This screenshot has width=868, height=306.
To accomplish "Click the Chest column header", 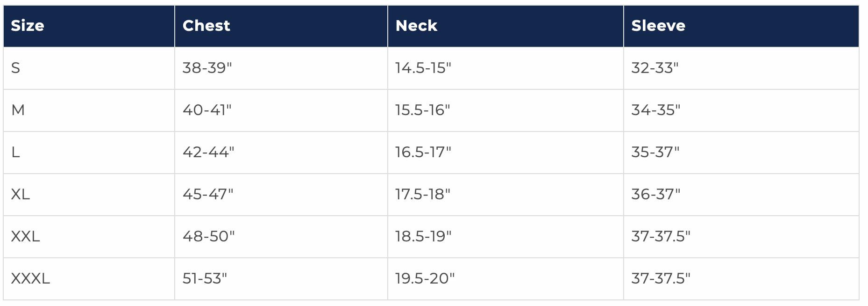I will pos(206,26).
